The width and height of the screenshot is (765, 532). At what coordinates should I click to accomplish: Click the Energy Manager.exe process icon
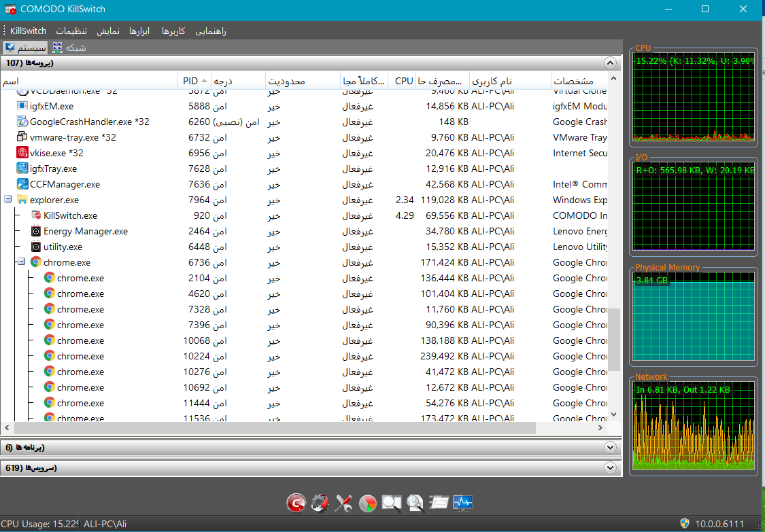(36, 230)
